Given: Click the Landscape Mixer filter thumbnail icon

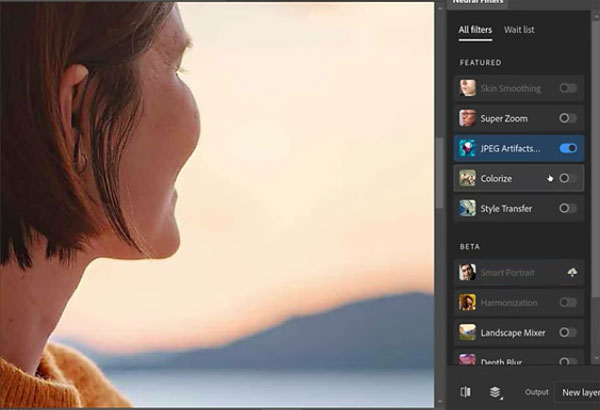Looking at the screenshot, I should click(x=467, y=332).
